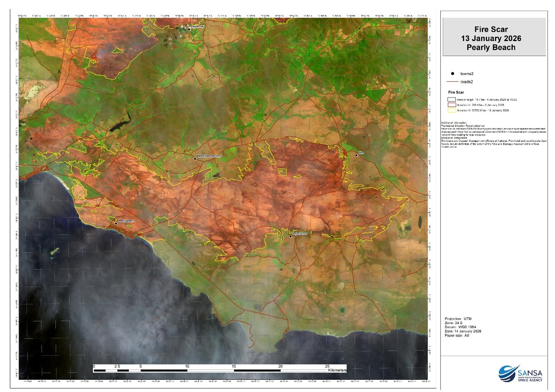Image resolution: width=555 pixels, height=392 pixels.
Task: Click the '13 January 2026' title line
Action: pos(491,38)
